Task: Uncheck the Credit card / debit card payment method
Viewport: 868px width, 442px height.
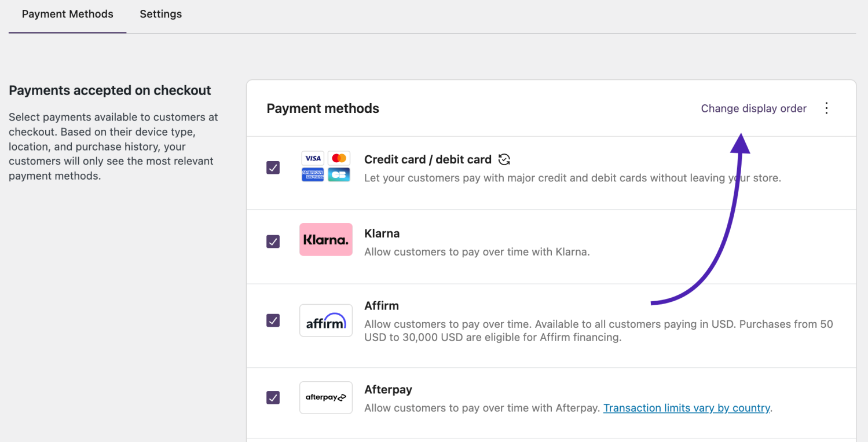Action: (273, 167)
